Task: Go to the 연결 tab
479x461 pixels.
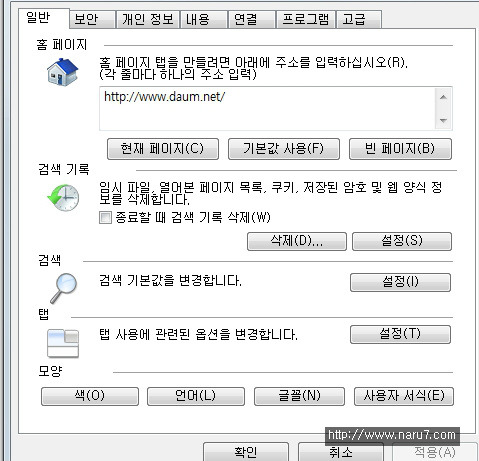Action: 252,19
